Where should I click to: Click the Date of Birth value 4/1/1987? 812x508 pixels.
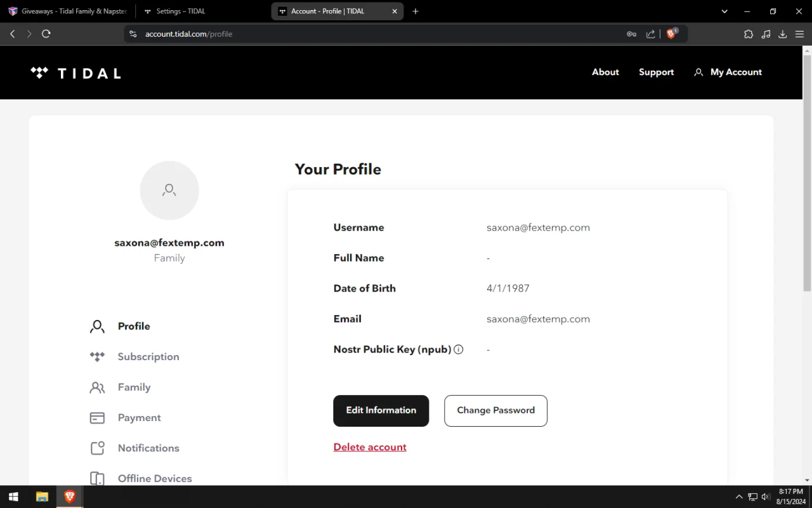point(508,288)
